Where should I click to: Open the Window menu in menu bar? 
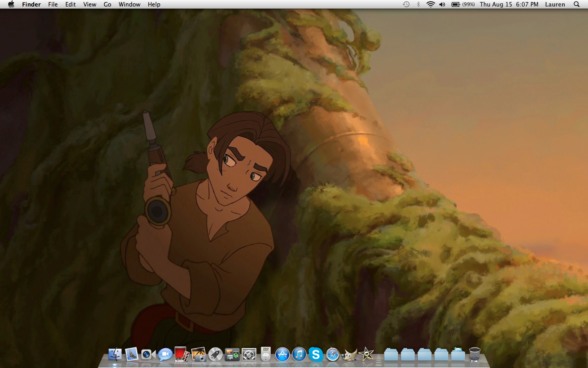click(129, 4)
